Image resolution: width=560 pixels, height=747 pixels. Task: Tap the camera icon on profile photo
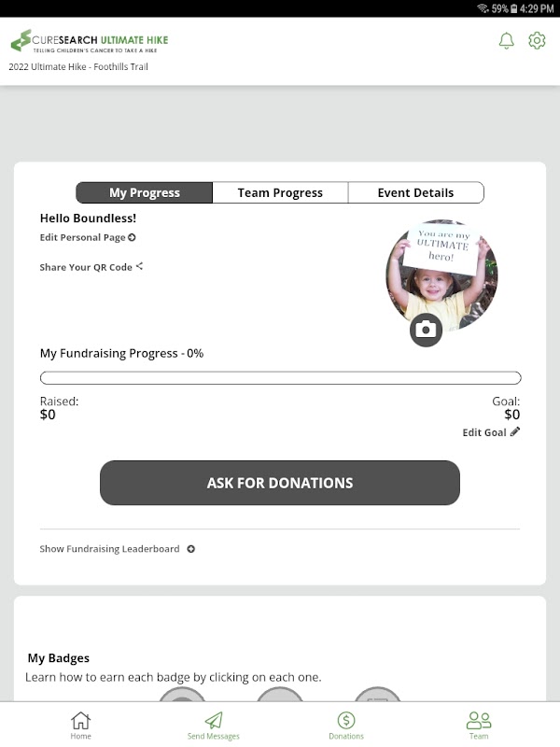click(426, 330)
